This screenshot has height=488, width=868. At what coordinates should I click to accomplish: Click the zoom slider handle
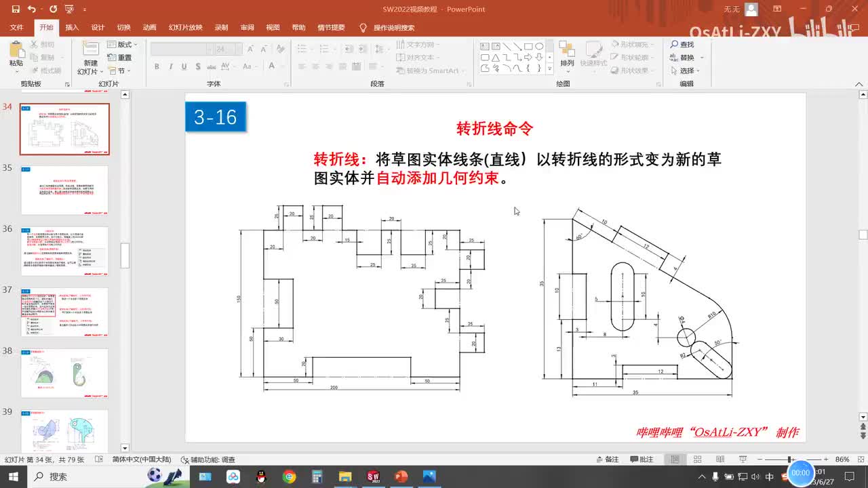(x=790, y=459)
